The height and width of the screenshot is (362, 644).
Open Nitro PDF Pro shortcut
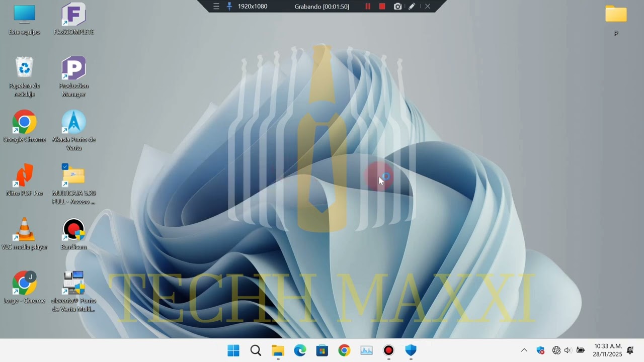pos(24,180)
